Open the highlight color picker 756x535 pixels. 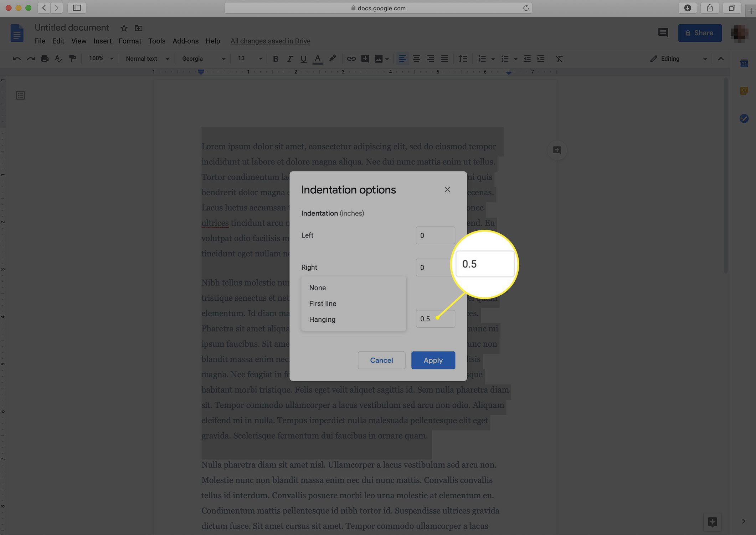point(333,58)
